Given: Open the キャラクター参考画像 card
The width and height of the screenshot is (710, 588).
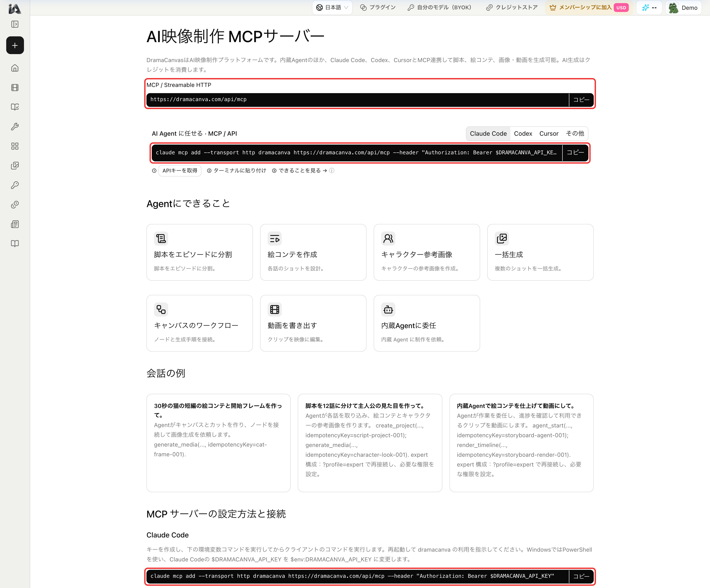Looking at the screenshot, I should (427, 252).
